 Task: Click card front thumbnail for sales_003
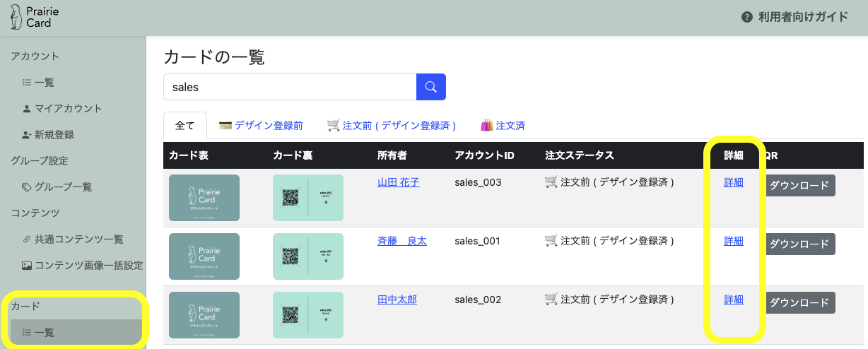[204, 198]
